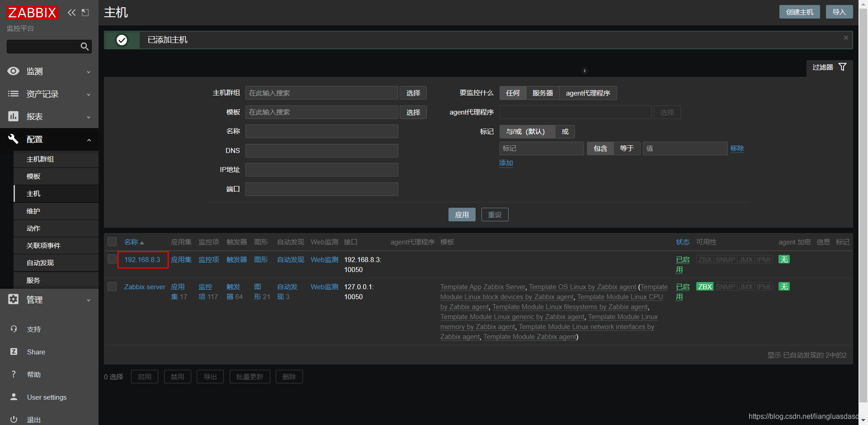This screenshot has height=425, width=868.
Task: Click JMX badge for 192.168.8.3 row
Action: (x=746, y=259)
